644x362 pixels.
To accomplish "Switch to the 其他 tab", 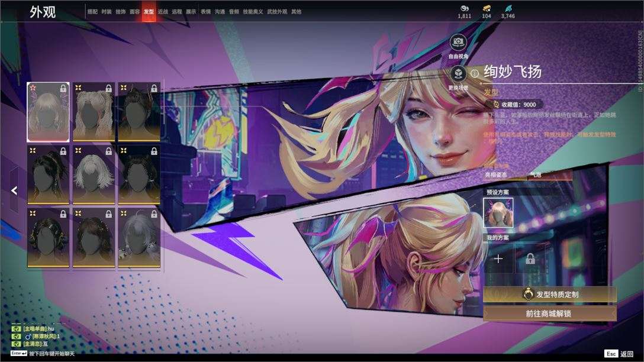I will coord(297,12).
